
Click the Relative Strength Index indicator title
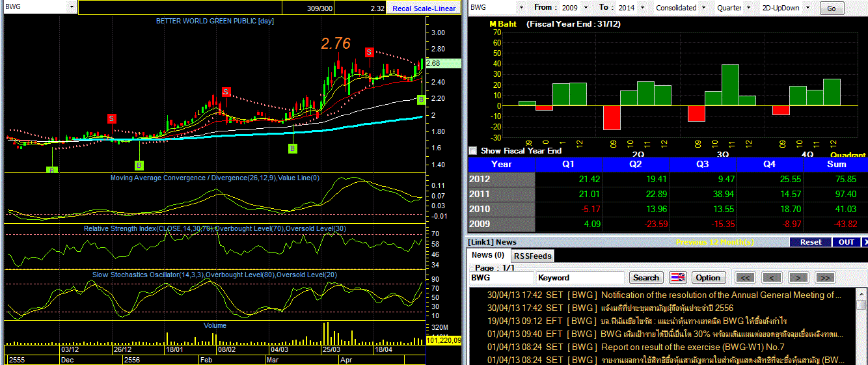[215, 228]
